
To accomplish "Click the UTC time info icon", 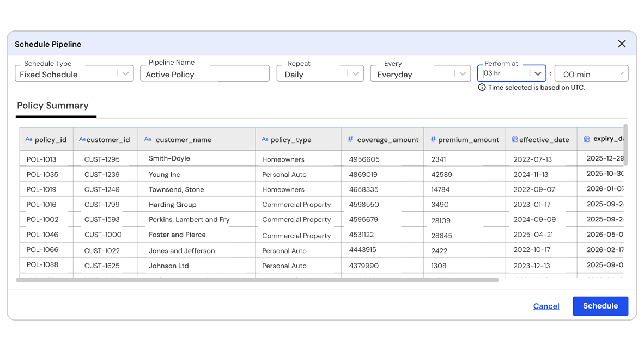I will click(x=482, y=87).
